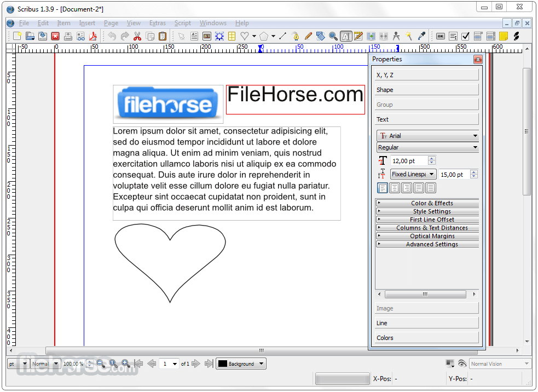Open the Preflight Verifier icon

click(80, 36)
